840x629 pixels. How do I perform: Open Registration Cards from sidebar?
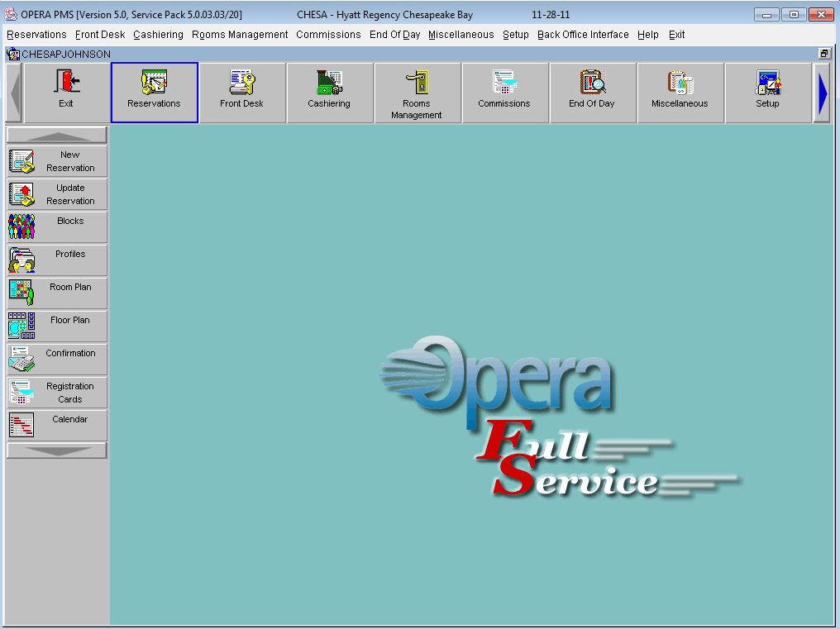coord(57,393)
